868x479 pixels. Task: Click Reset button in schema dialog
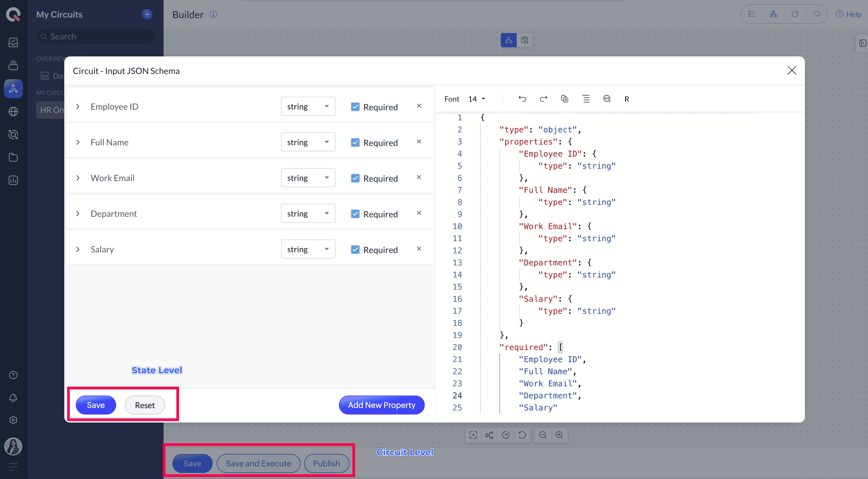[x=145, y=405]
